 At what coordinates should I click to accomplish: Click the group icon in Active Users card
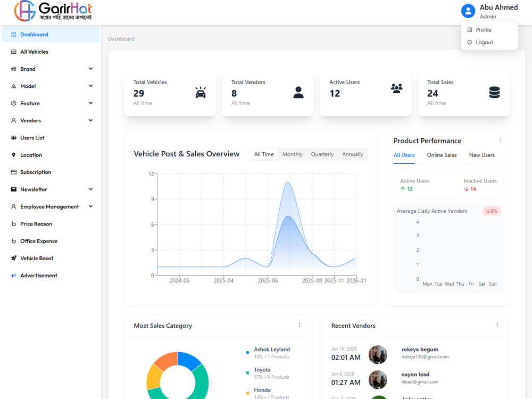point(396,88)
